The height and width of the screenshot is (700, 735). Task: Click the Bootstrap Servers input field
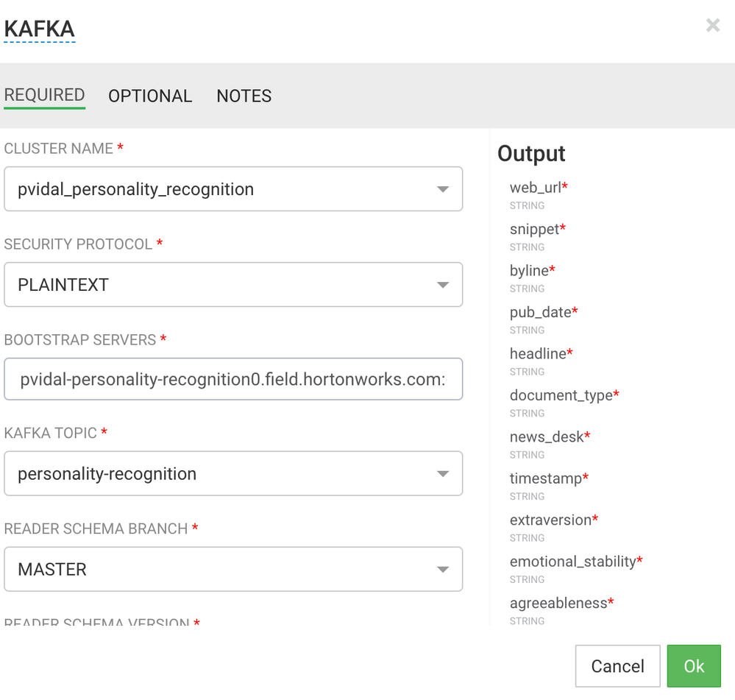[x=233, y=379]
